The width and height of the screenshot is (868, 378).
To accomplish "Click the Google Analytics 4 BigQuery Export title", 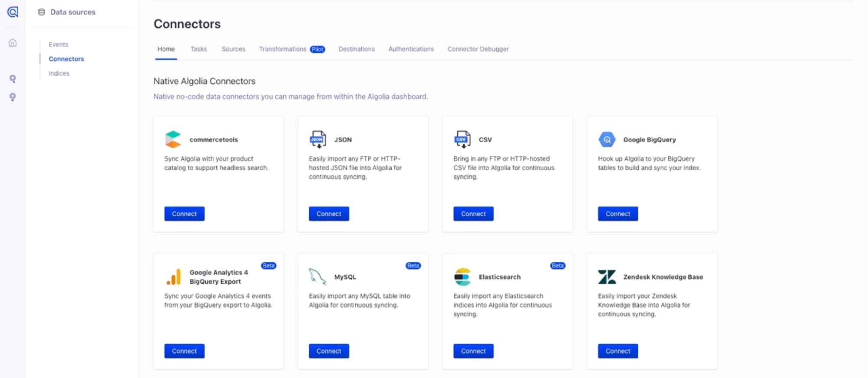I will 219,277.
